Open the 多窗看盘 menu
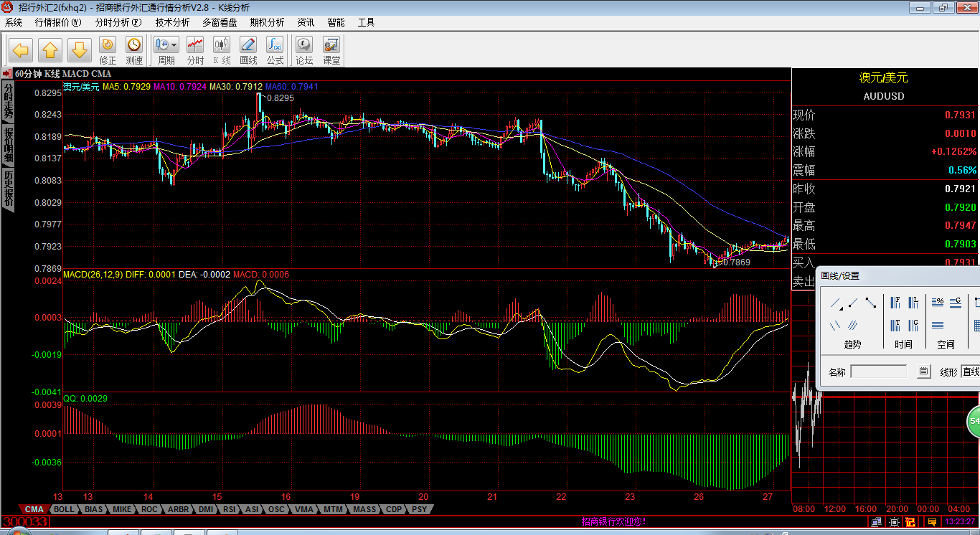 click(x=220, y=22)
